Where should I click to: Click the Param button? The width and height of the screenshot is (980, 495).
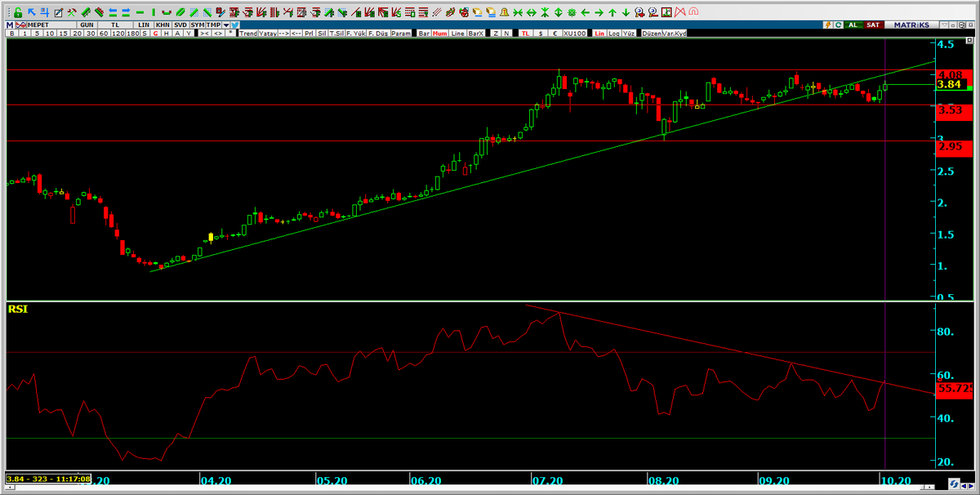click(x=402, y=33)
